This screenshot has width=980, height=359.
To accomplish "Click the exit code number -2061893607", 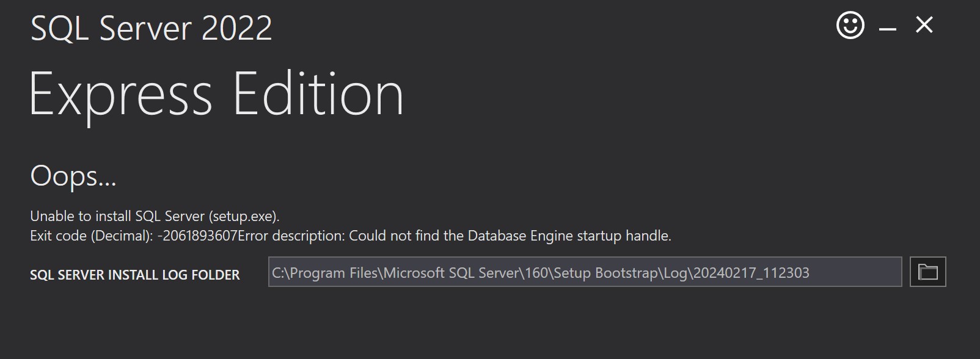I will (x=197, y=236).
